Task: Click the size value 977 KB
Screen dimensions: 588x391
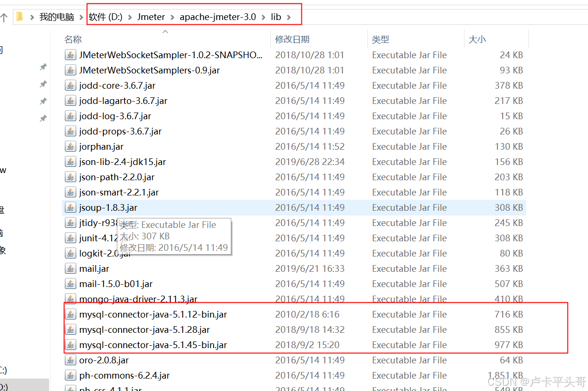Action: click(x=509, y=345)
